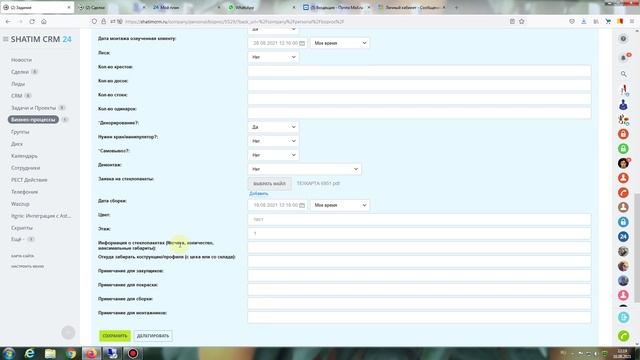This screenshot has height=360, width=640.
Task: Open Сделки in the sidebar
Action: click(x=20, y=72)
